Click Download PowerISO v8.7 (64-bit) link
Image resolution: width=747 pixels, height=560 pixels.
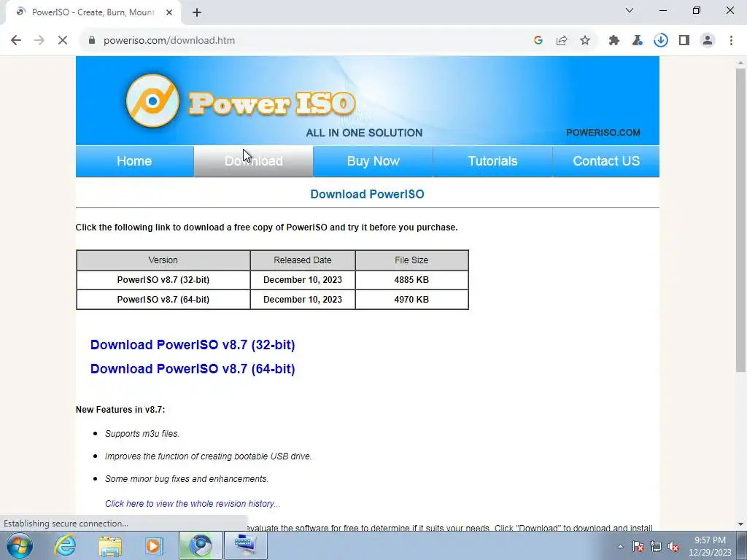(193, 368)
